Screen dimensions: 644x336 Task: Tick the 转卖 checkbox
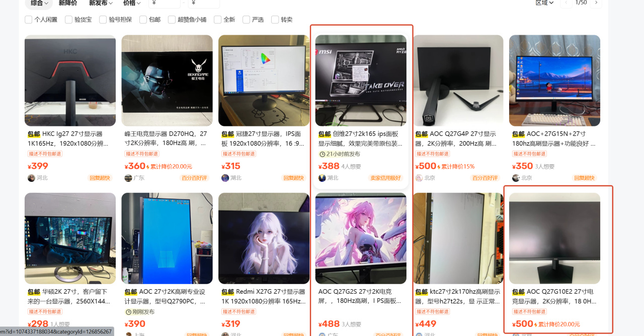click(x=275, y=20)
